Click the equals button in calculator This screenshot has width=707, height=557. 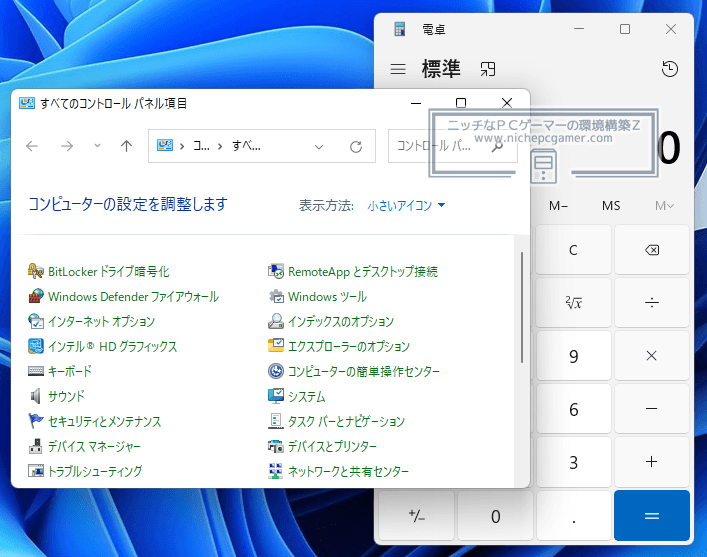click(x=652, y=516)
